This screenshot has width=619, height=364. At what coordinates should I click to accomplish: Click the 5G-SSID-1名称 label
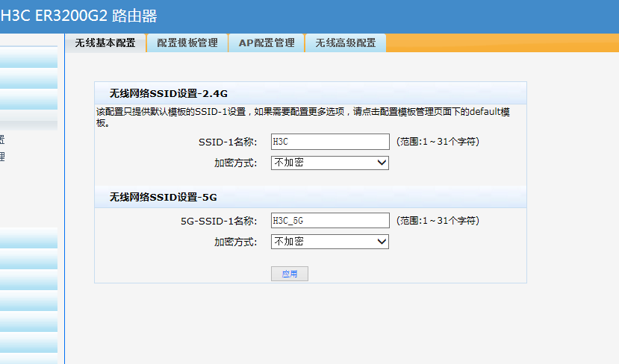click(219, 221)
